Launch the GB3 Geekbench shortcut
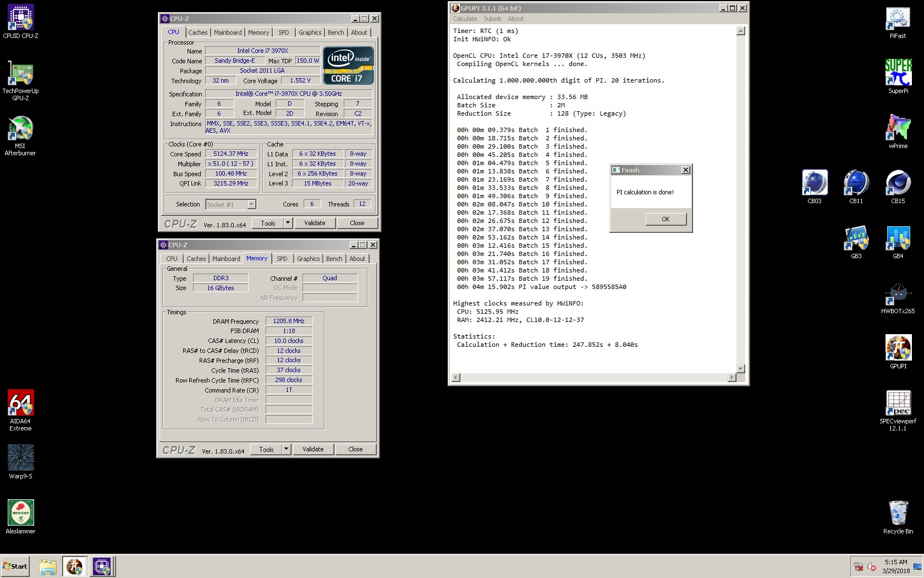The height and width of the screenshot is (578, 924). (856, 242)
